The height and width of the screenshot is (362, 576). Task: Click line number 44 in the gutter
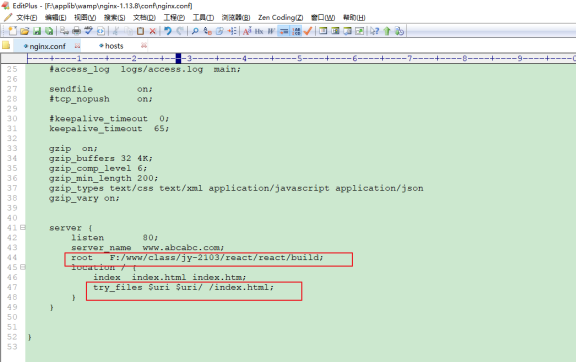(12, 257)
